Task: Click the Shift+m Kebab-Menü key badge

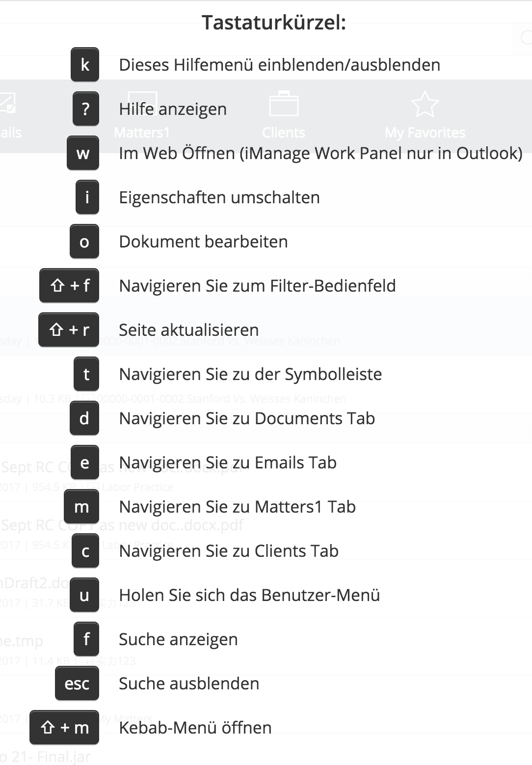Action: click(64, 728)
